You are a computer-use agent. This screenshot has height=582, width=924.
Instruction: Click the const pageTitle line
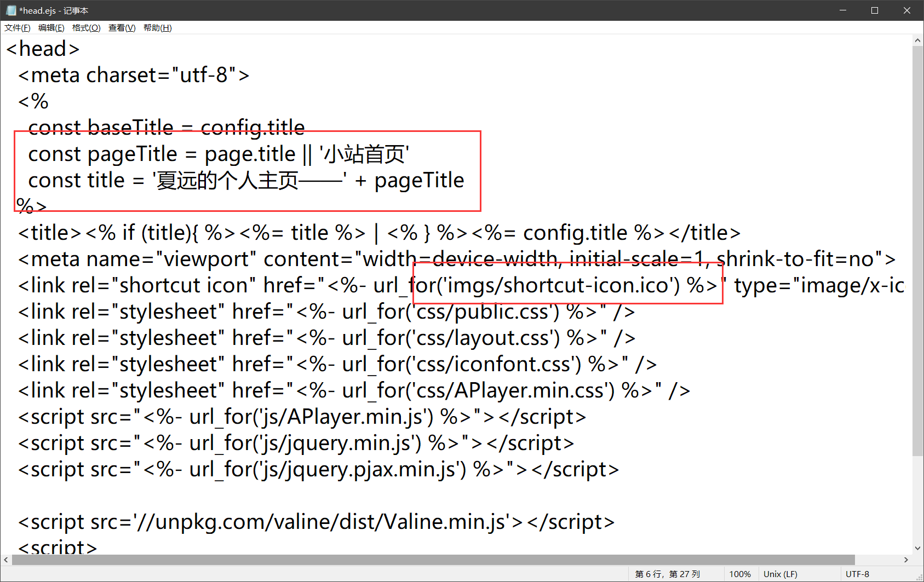[219, 154]
